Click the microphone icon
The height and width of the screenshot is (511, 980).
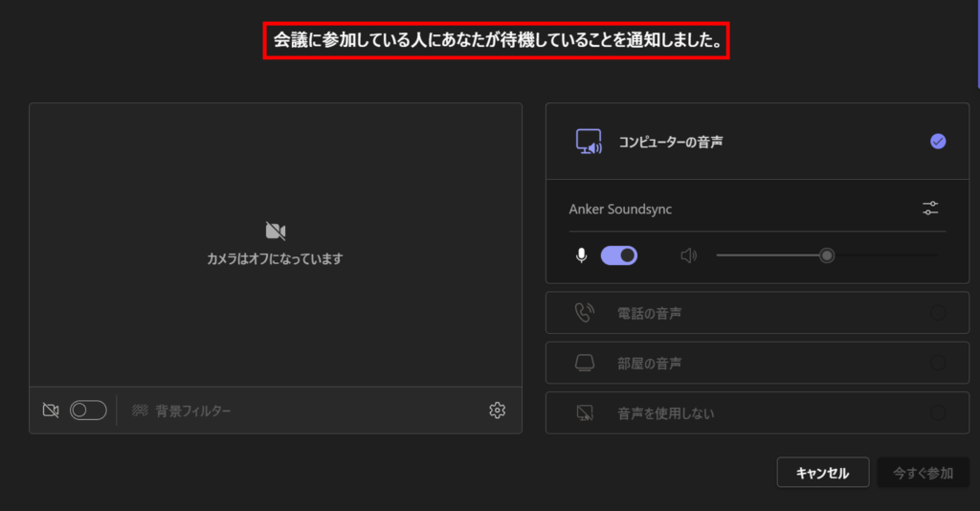[x=581, y=255]
